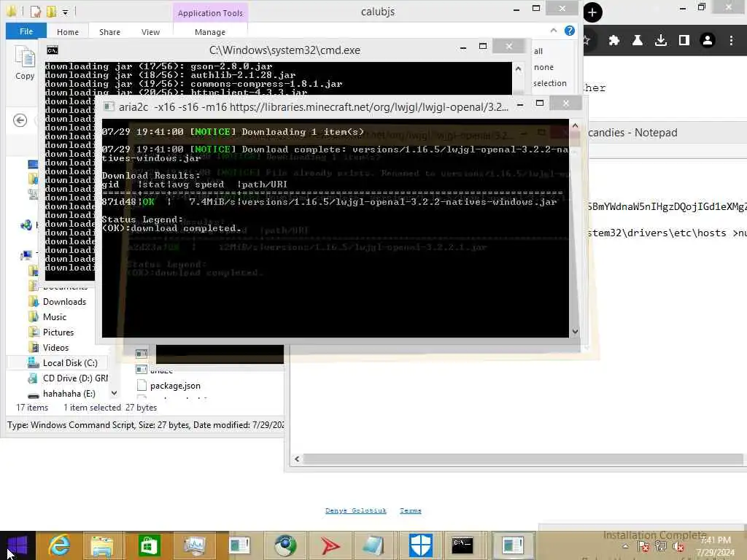
Task: Open the Share ribbon tab
Action: pyautogui.click(x=109, y=32)
